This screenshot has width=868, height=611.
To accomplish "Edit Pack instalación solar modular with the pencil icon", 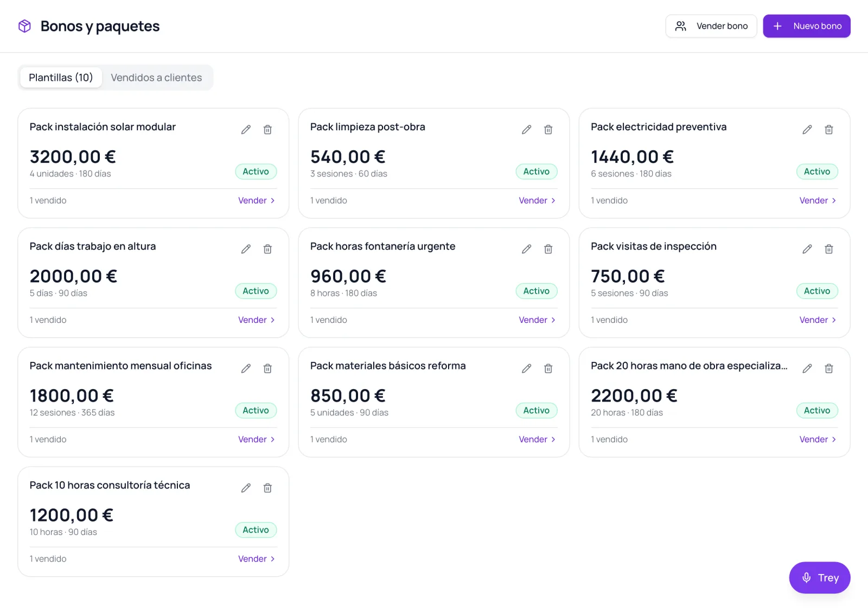I will click(x=246, y=130).
